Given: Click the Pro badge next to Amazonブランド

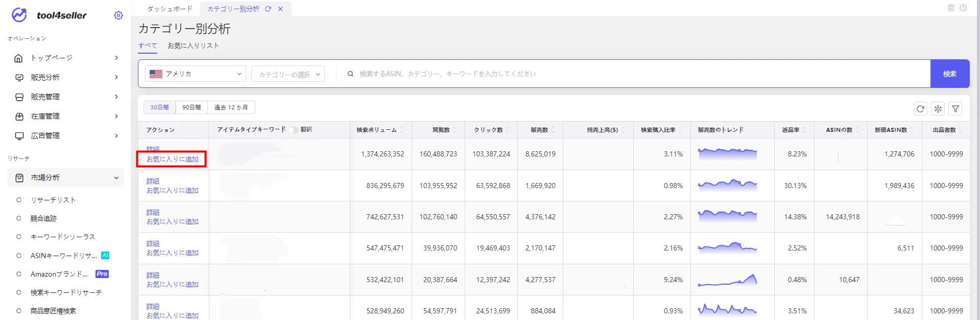Looking at the screenshot, I should tap(102, 273).
